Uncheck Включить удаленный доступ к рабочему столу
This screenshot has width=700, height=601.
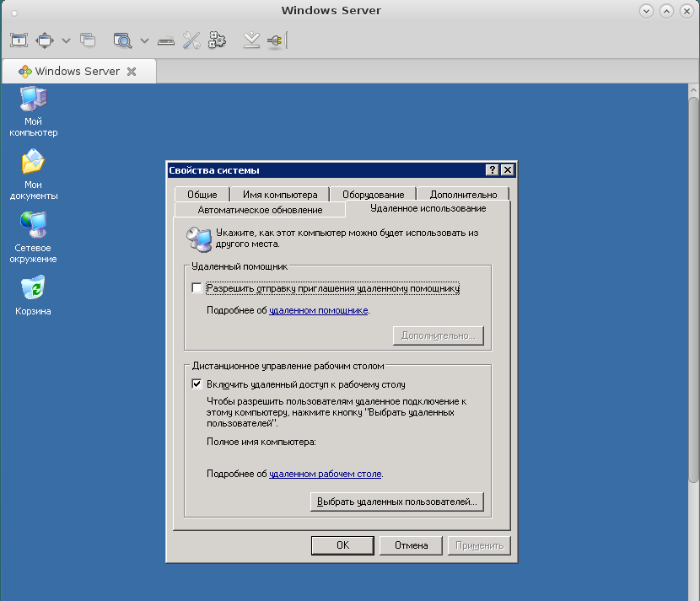(197, 384)
